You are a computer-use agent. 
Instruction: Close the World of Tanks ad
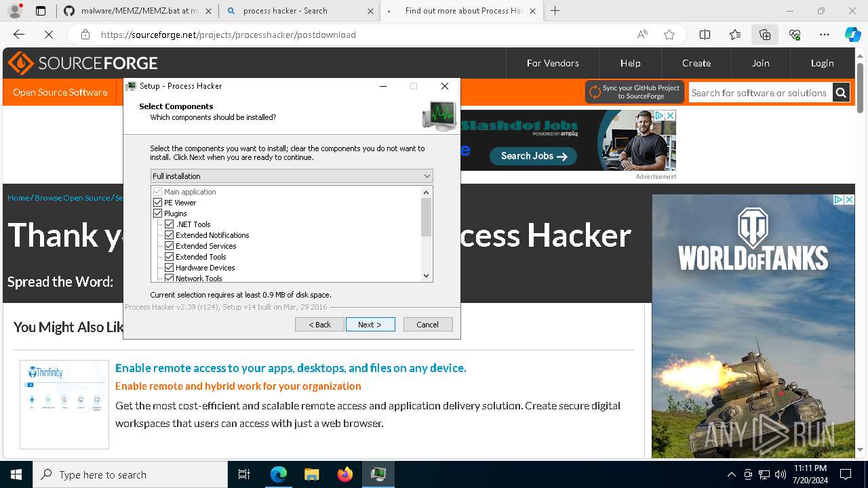(x=848, y=200)
